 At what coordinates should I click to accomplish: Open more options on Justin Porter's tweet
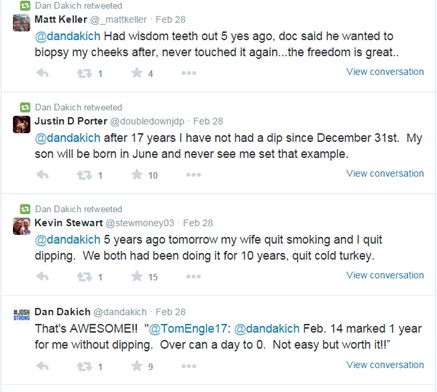(x=193, y=175)
